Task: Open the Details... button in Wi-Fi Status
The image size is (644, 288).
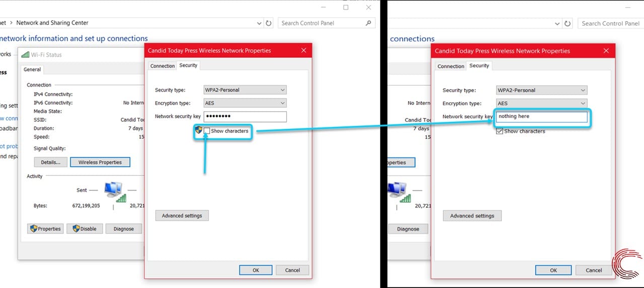Action: (x=50, y=162)
